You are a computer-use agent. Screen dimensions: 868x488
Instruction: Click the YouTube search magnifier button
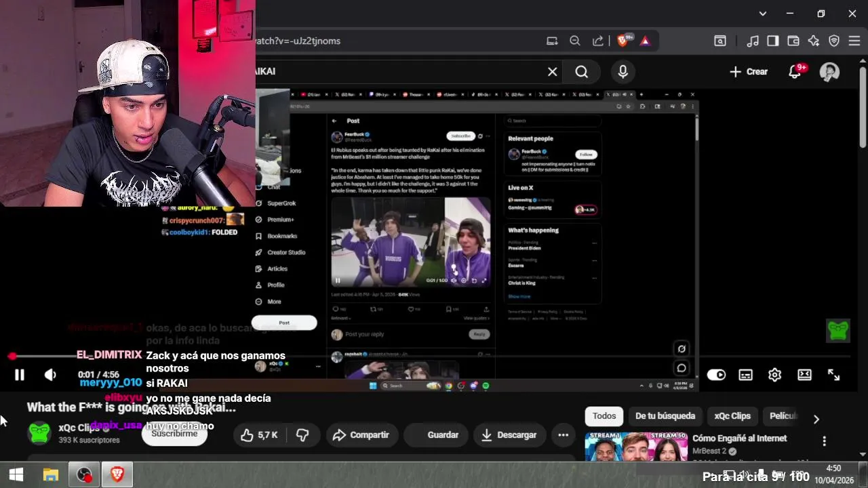pyautogui.click(x=582, y=72)
